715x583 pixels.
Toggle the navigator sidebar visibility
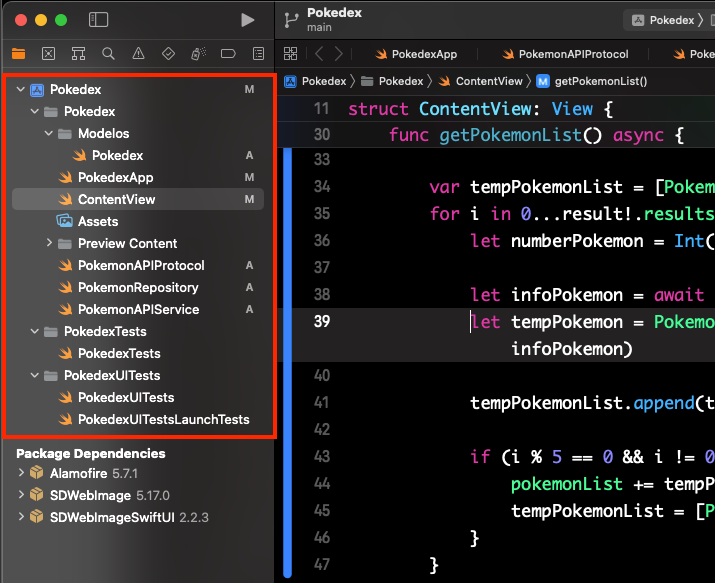coord(98,20)
